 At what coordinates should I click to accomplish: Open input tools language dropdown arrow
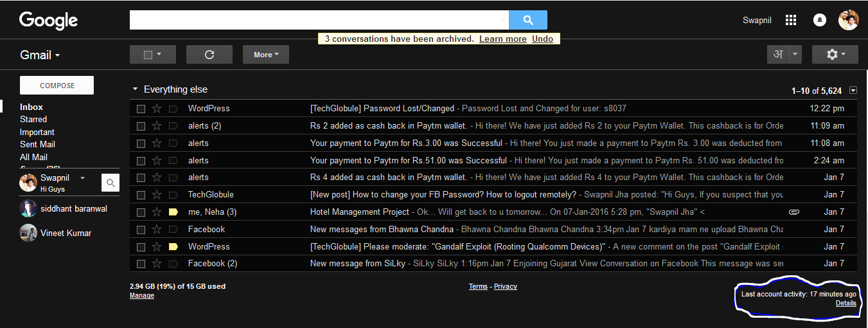[x=796, y=55]
